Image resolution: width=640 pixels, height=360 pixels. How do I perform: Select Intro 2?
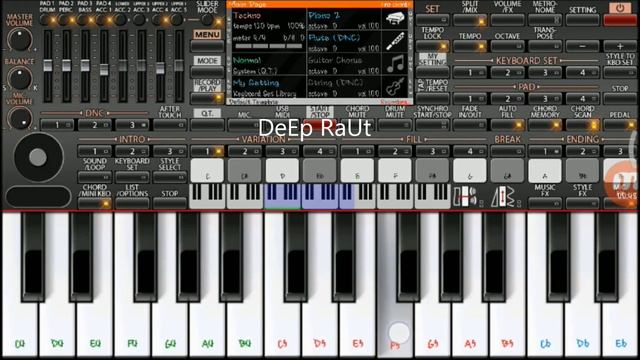[132, 151]
